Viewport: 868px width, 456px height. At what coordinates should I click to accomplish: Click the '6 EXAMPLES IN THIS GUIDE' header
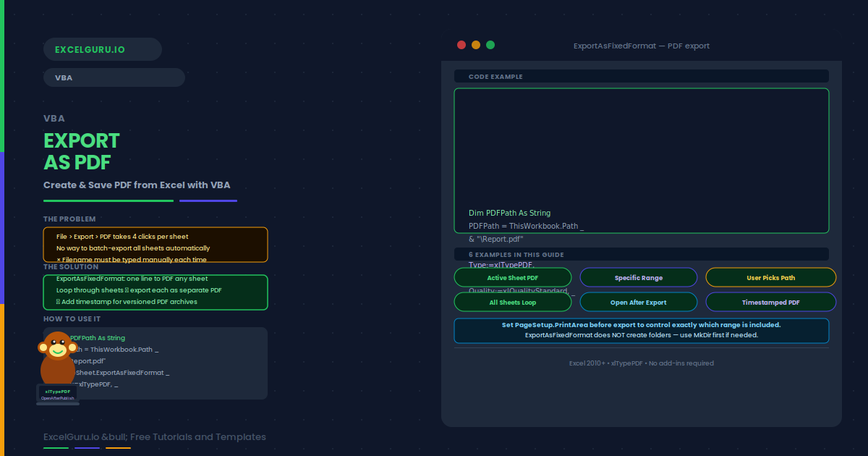tap(642, 254)
